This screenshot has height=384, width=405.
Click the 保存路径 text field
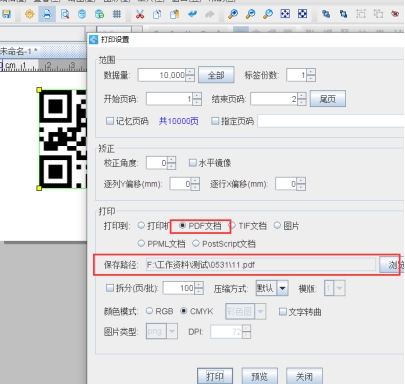coord(261,265)
